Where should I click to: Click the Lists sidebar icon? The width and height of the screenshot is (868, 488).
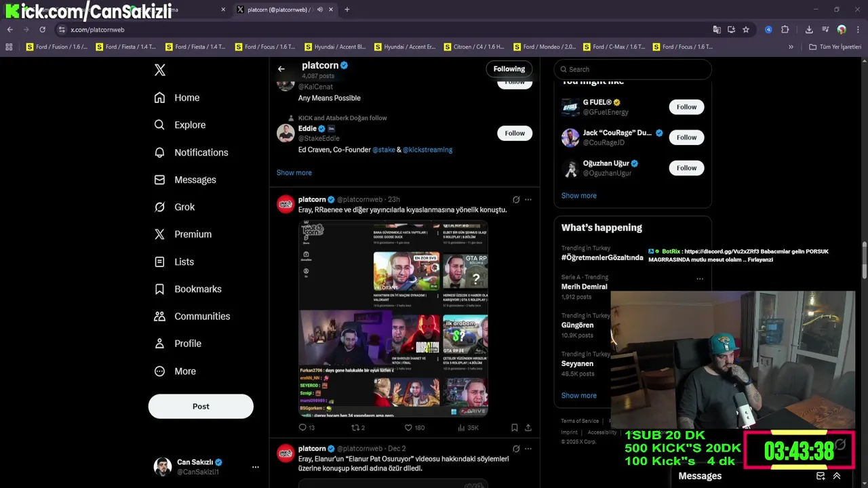coord(159,262)
